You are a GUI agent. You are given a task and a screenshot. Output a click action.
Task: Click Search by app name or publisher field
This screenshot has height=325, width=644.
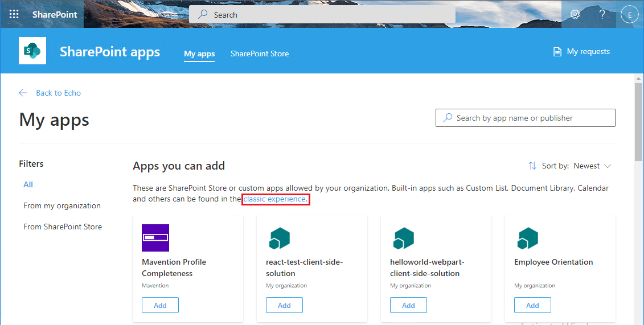[526, 118]
